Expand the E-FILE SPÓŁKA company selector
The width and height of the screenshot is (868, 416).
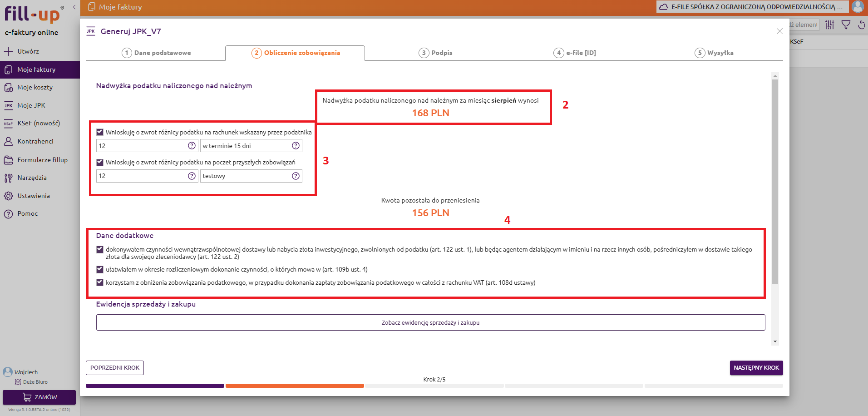(x=752, y=7)
